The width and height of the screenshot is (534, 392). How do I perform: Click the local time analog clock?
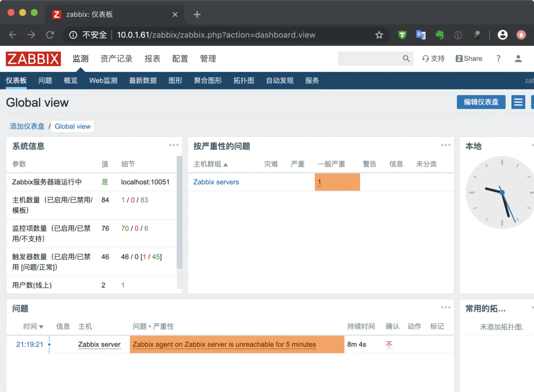pyautogui.click(x=502, y=193)
